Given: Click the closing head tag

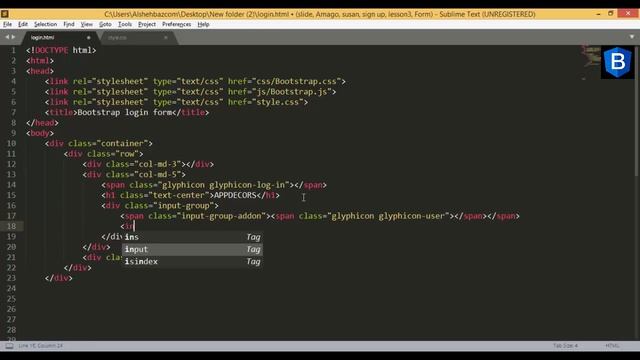Looking at the screenshot, I should (42, 123).
